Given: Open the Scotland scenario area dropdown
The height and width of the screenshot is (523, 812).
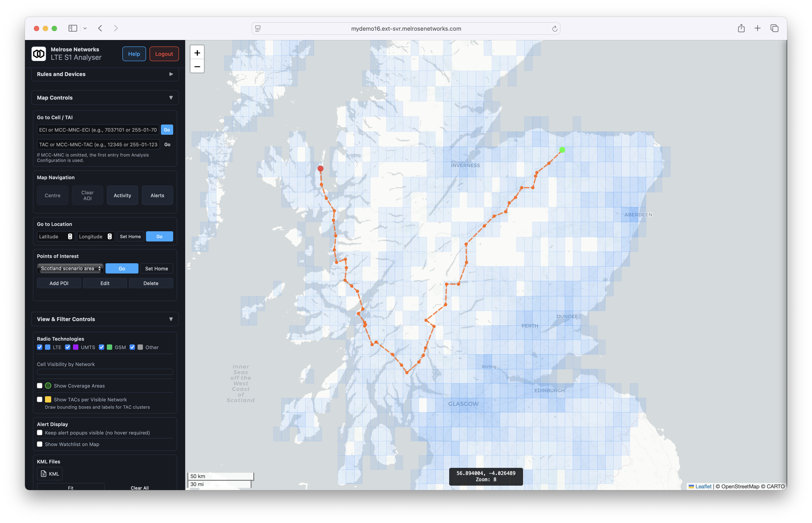Looking at the screenshot, I should pyautogui.click(x=70, y=269).
